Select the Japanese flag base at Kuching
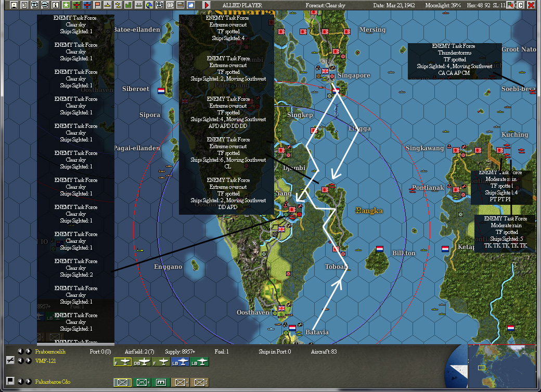 tap(499, 150)
